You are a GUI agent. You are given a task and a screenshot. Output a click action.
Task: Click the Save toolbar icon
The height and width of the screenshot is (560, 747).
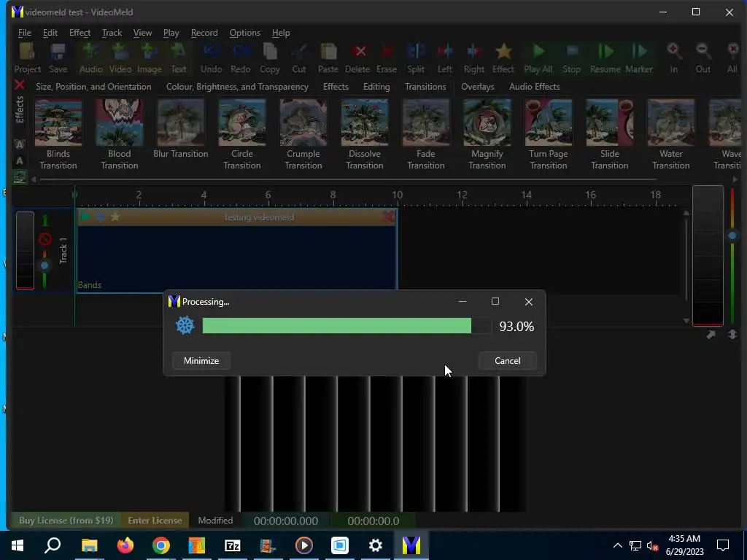point(58,58)
